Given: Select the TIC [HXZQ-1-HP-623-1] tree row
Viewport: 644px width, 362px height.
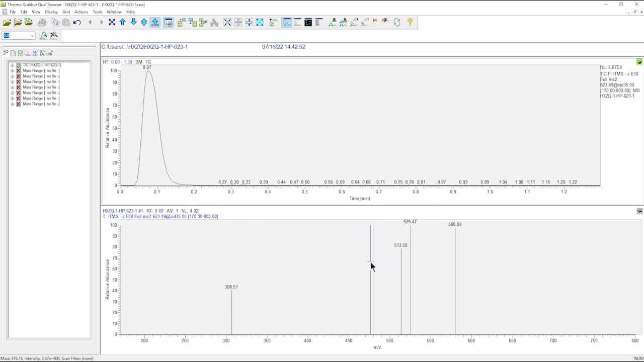Looking at the screenshot, I should pos(42,65).
